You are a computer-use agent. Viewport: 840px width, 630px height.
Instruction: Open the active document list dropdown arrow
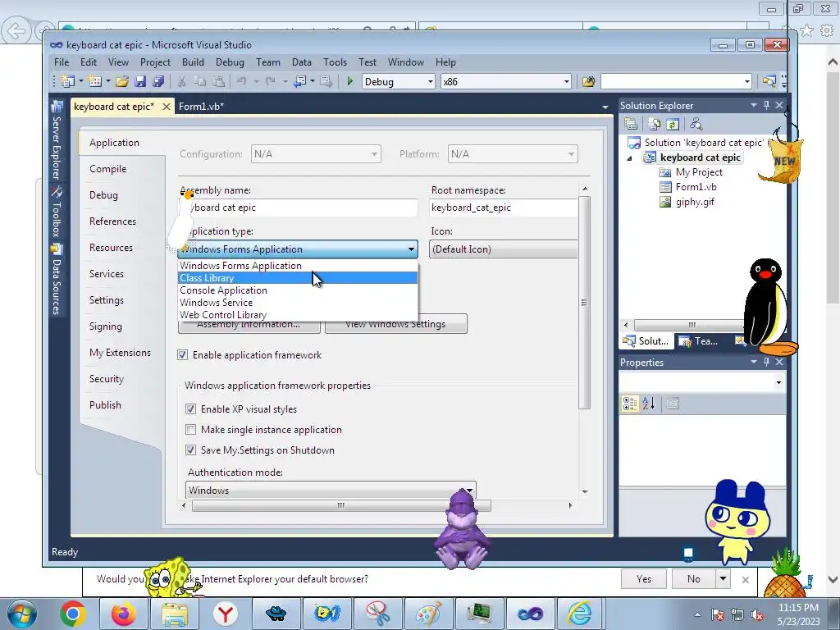click(x=605, y=107)
